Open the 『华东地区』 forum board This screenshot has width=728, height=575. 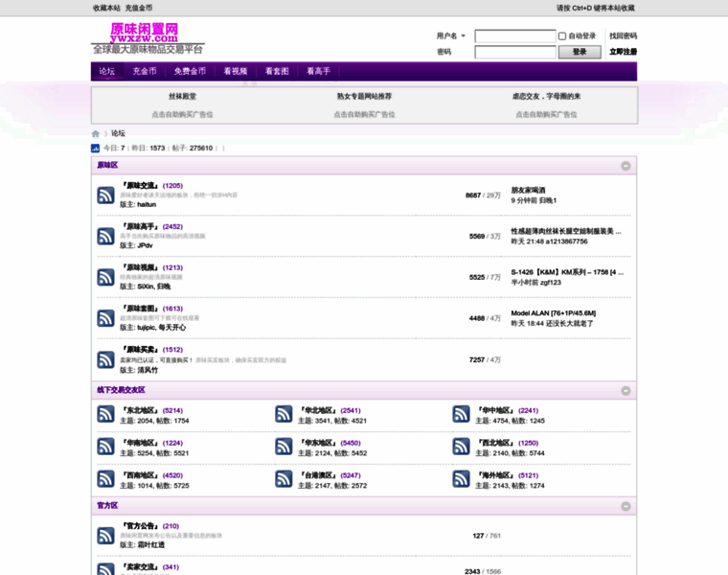(x=318, y=443)
